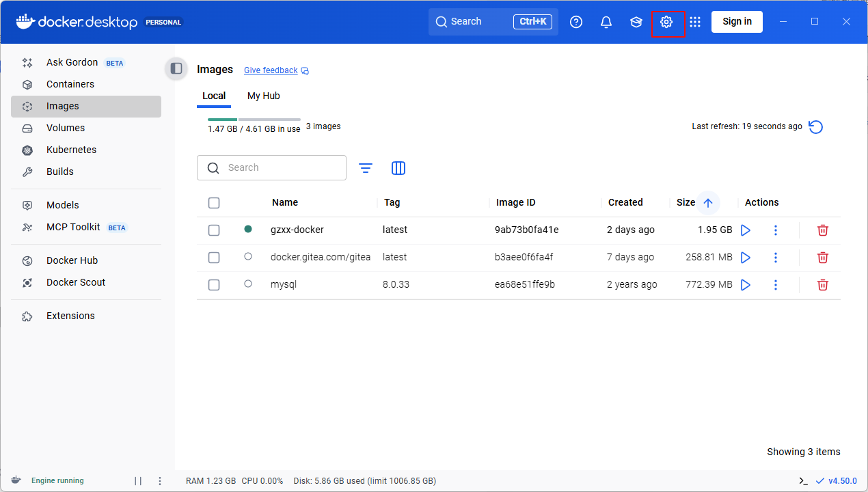Open Builds in sidebar
This screenshot has height=492, width=868.
86,172
